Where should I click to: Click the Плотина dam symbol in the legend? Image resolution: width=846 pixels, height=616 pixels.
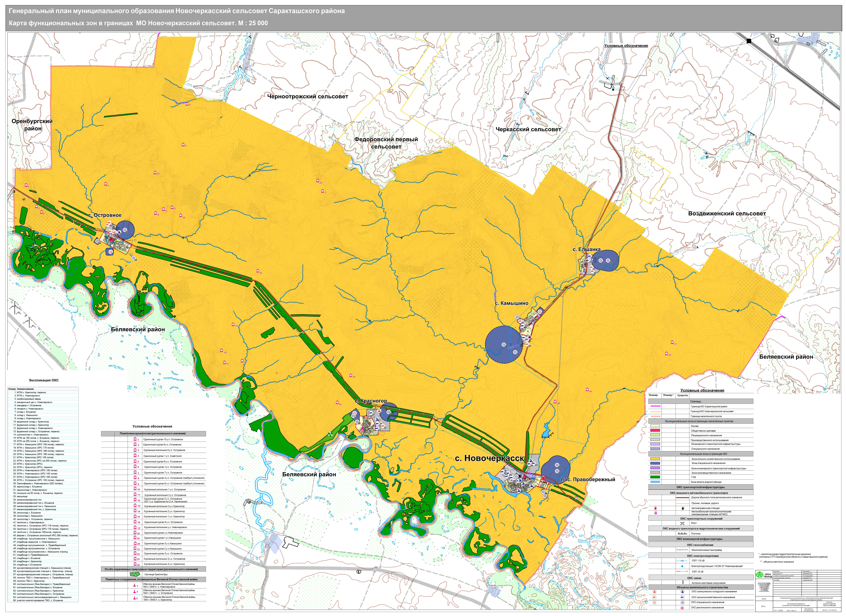coord(683,533)
